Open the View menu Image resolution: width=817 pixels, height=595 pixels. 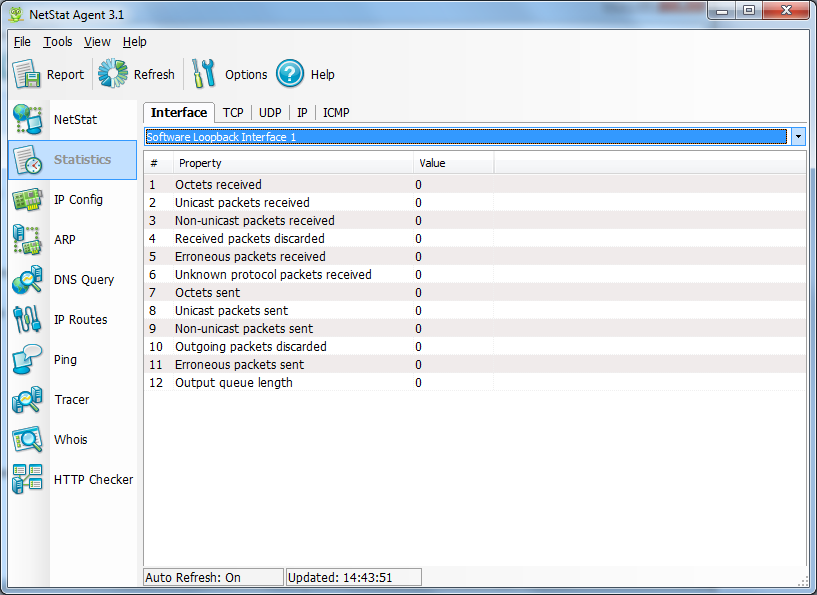tap(97, 42)
